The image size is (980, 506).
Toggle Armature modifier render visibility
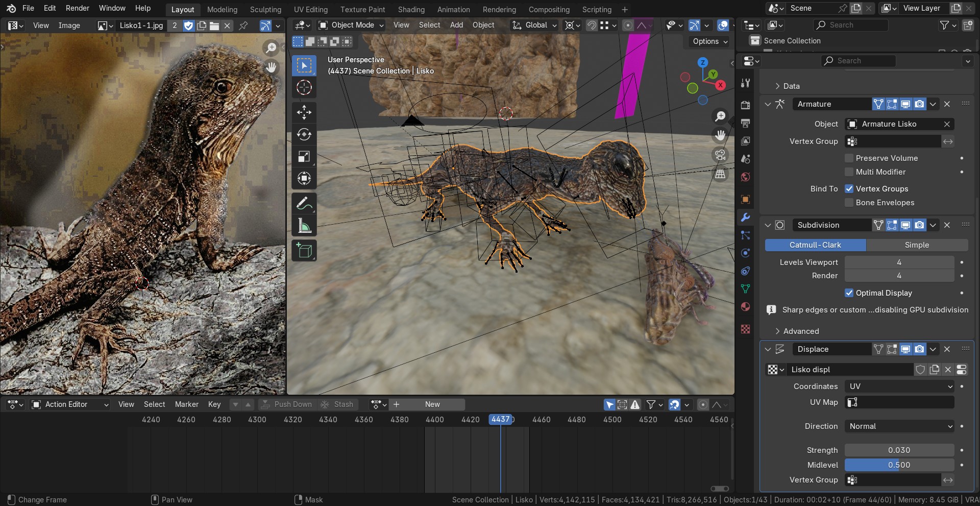[919, 104]
